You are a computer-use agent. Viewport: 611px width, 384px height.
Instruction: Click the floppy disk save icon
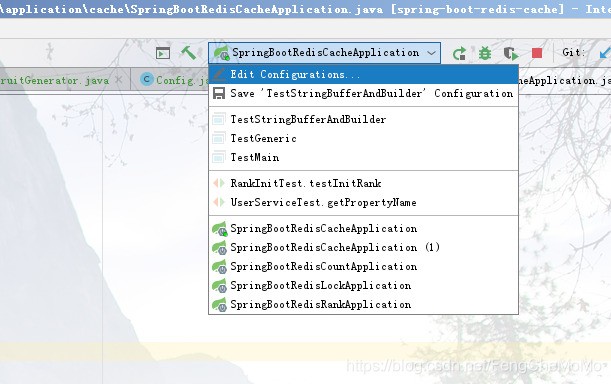[x=219, y=94]
